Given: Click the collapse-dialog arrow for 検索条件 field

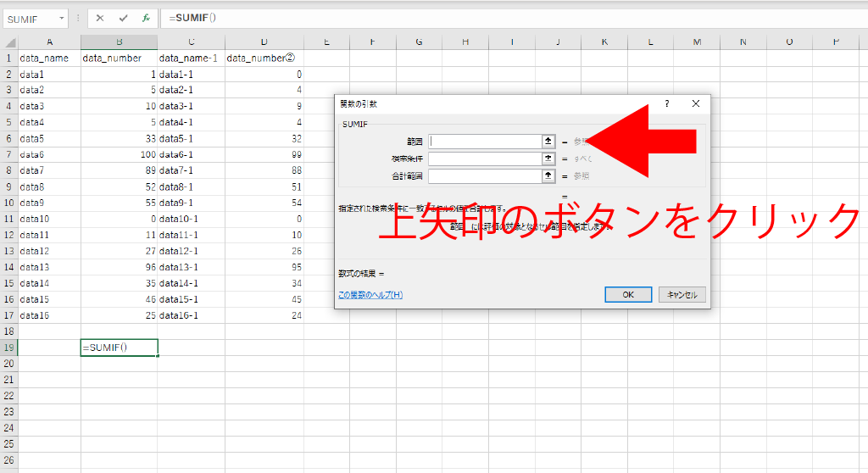Looking at the screenshot, I should coord(548,159).
